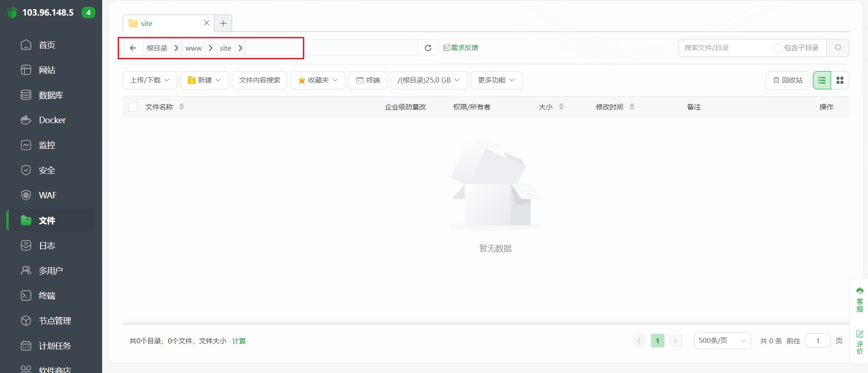Check the include subdirectories checkbox
The width and height of the screenshot is (868, 373).
click(777, 48)
